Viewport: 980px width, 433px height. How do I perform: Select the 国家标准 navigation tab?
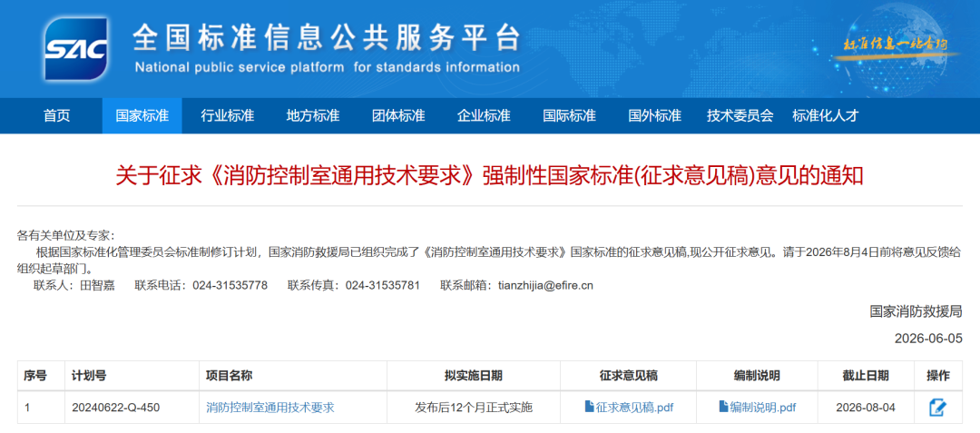[142, 115]
